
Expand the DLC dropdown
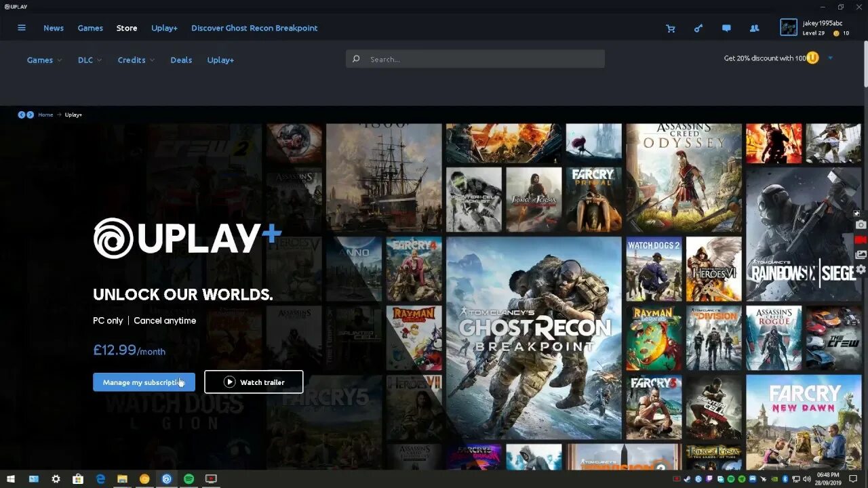pyautogui.click(x=90, y=60)
